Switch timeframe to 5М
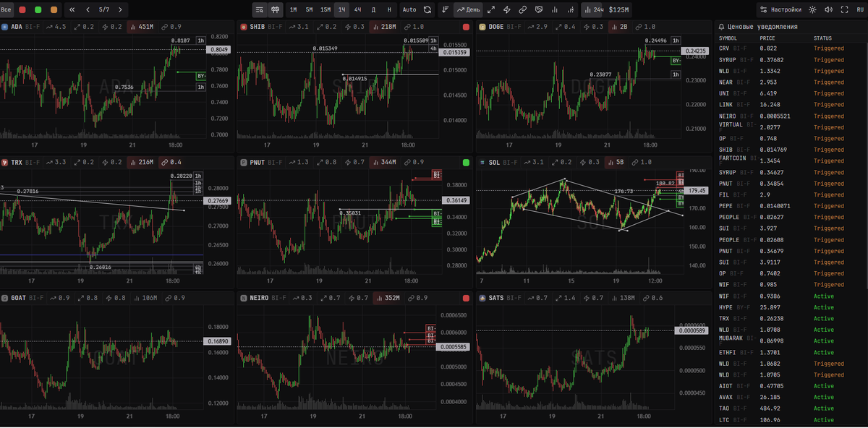This screenshot has width=868, height=428. pyautogui.click(x=309, y=10)
